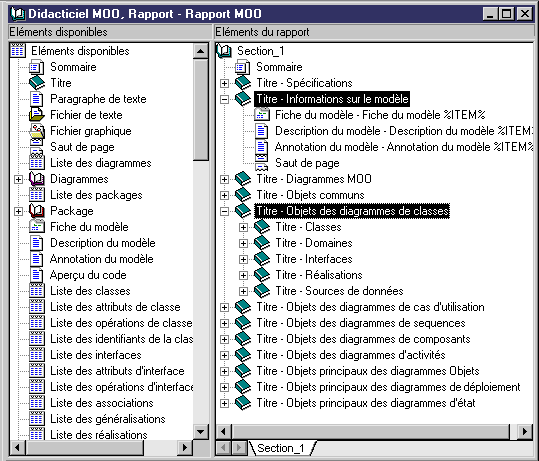The width and height of the screenshot is (539, 461).
Task: Click the Liste des diagrammes table icon
Action: [x=37, y=163]
